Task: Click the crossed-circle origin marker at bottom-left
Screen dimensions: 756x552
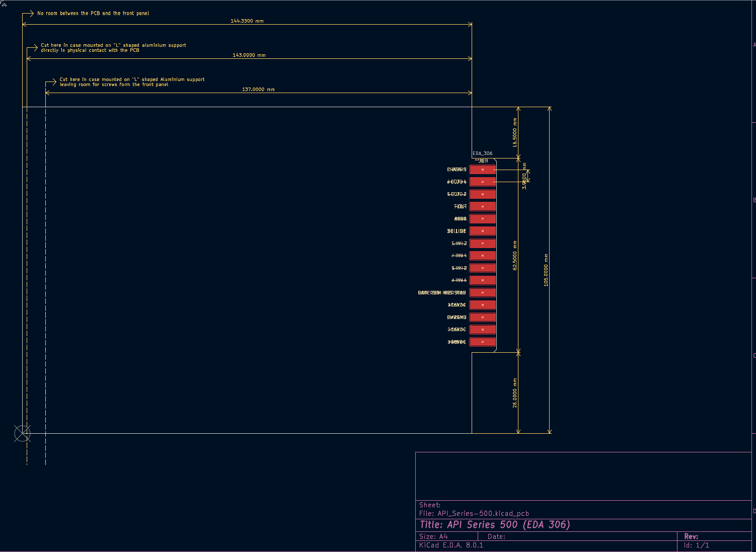Action: pyautogui.click(x=22, y=433)
